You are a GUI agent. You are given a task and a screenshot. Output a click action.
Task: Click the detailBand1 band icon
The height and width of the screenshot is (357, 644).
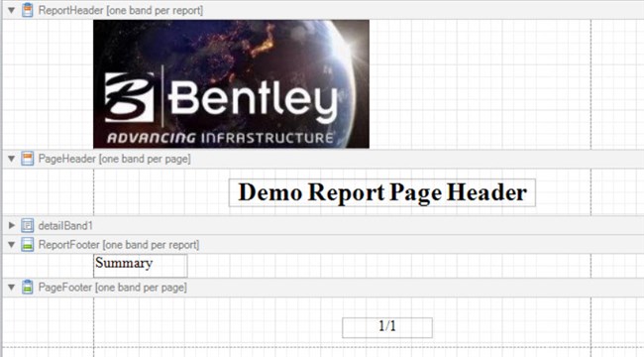point(28,225)
